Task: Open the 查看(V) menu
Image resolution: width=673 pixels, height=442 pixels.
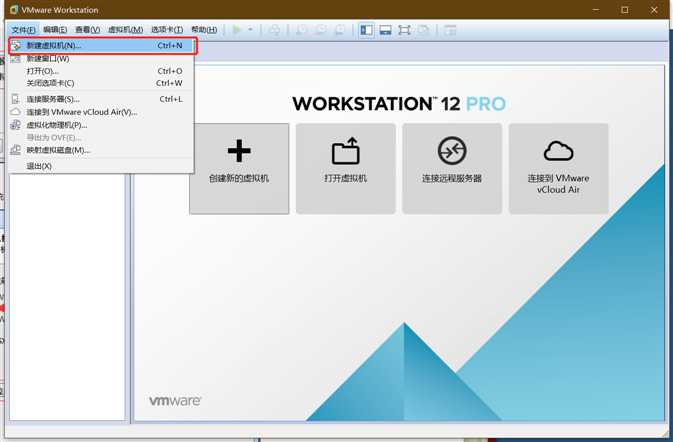Action: (x=88, y=30)
